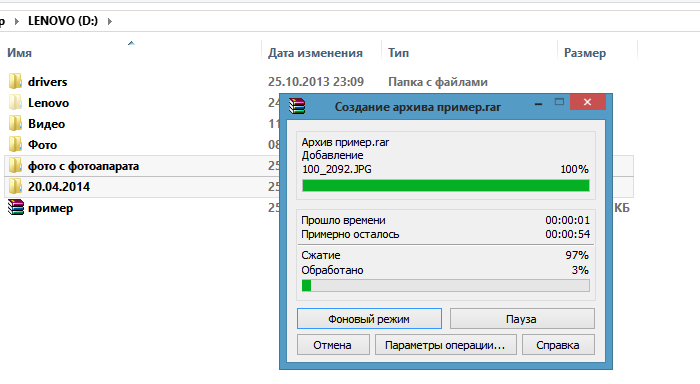This screenshot has width=700, height=384.
Task: Click the Обработано overall progress bar
Action: 446,286
